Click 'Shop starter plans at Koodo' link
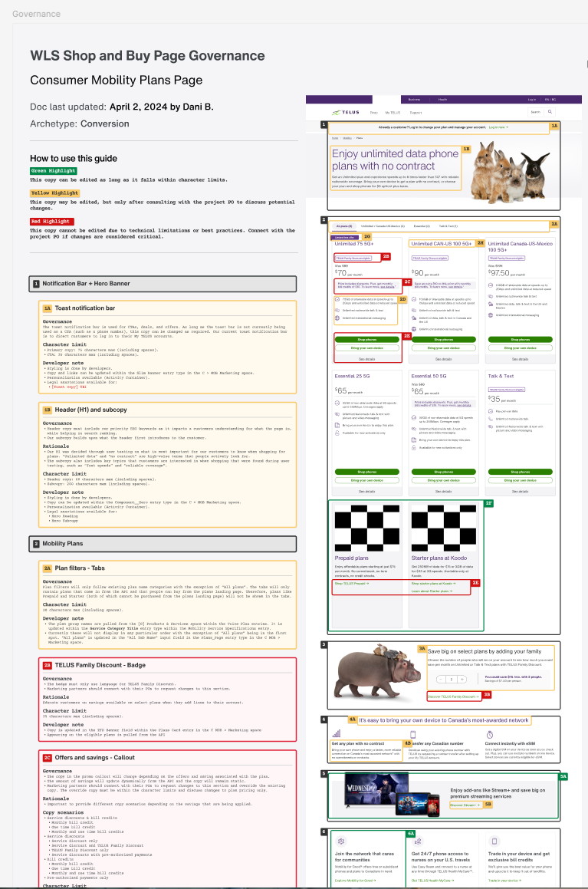Screen dimensions: 588x889 point(433,584)
